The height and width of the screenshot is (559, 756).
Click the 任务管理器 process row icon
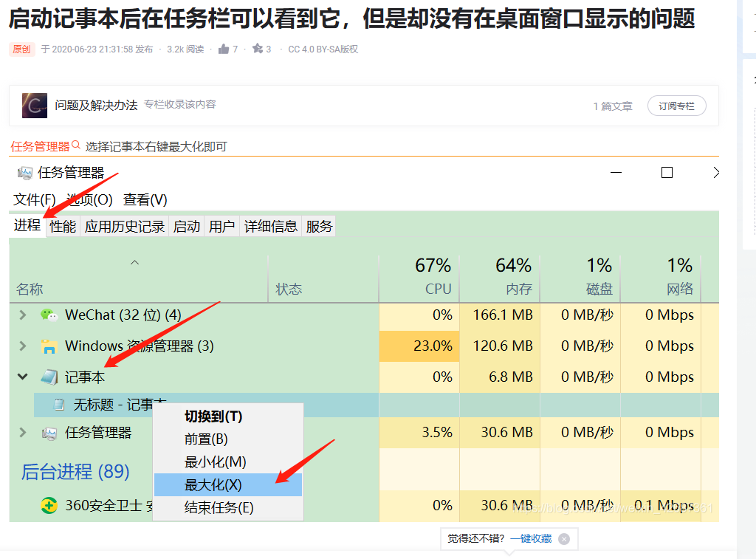pyautogui.click(x=49, y=433)
